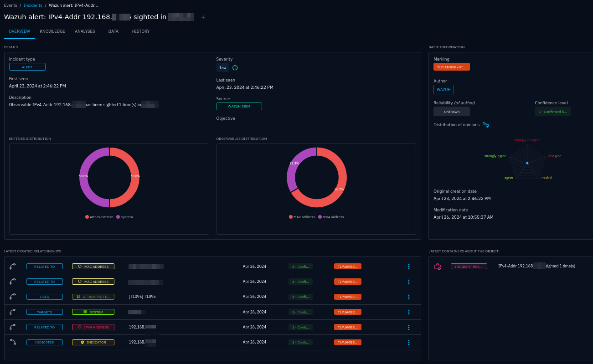Screen dimensions: 593x364
Task: Click first seen date 'April 23, 2024 at 2:46:22 PM'
Action: (x=37, y=86)
